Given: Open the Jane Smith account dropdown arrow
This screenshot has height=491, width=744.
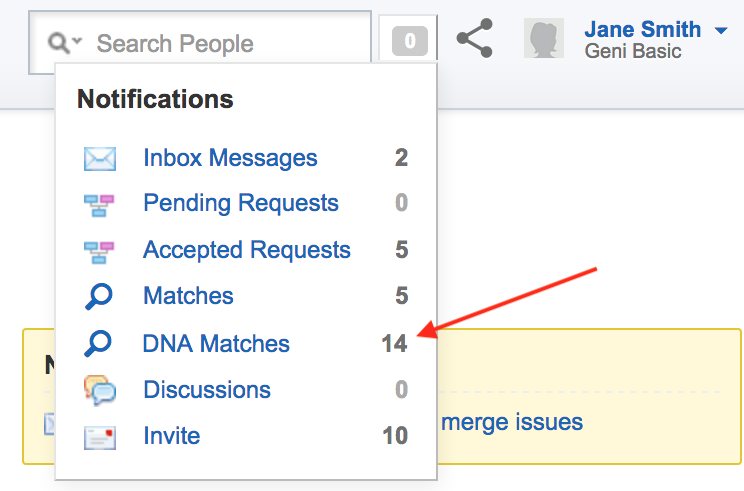Looking at the screenshot, I should pyautogui.click(x=721, y=31).
